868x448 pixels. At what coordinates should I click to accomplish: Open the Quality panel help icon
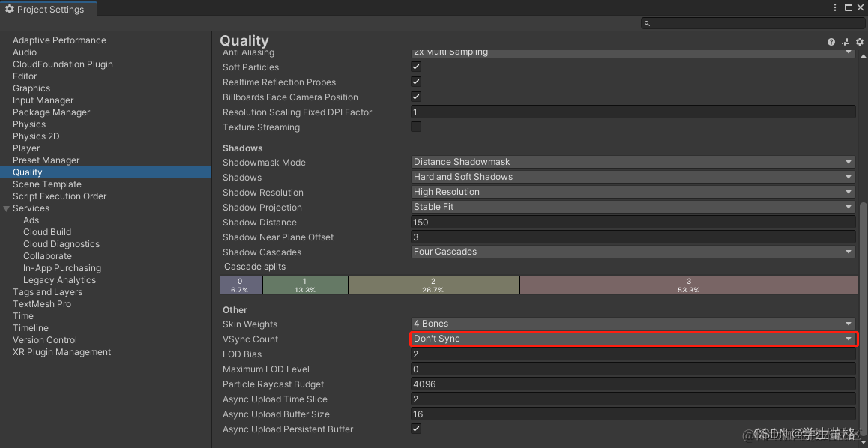(831, 42)
